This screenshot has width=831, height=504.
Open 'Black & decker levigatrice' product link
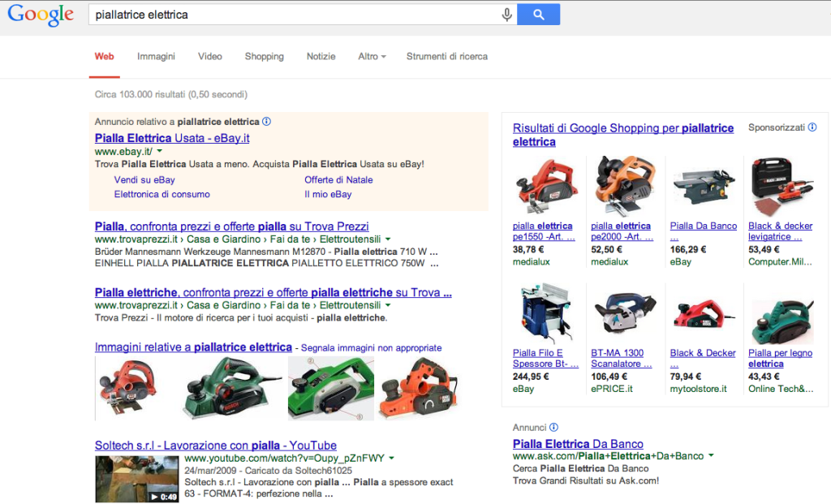pyautogui.click(x=780, y=231)
